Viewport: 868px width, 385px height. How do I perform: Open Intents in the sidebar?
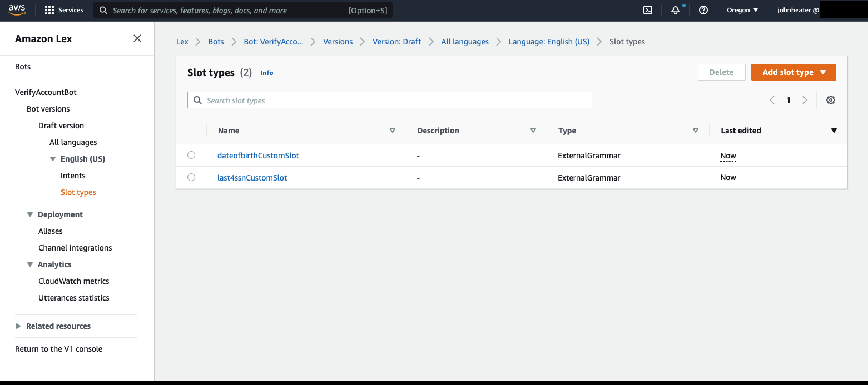73,176
